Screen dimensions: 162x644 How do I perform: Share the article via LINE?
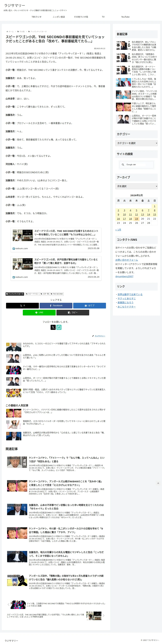[39, 313]
